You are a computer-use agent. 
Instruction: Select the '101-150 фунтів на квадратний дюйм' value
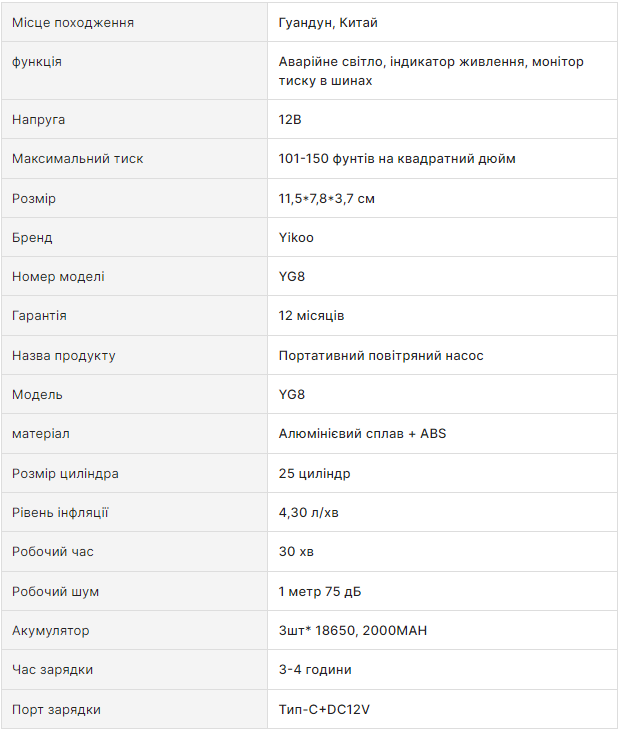[397, 159]
